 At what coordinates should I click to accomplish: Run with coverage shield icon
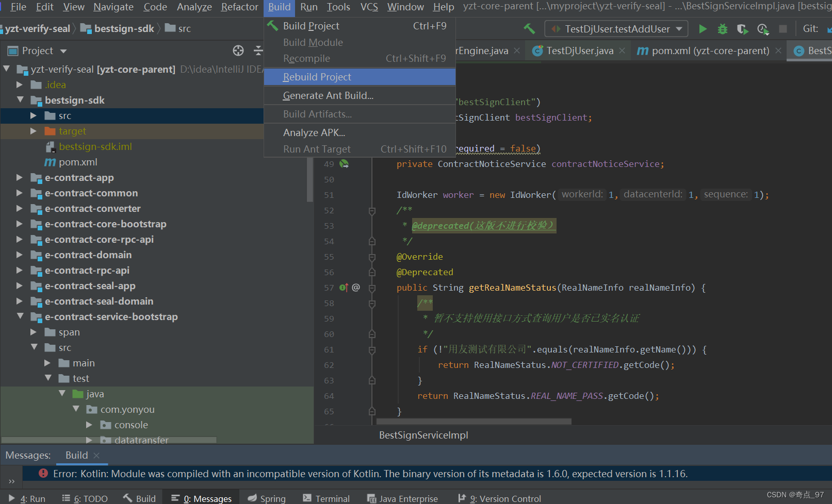pyautogui.click(x=742, y=29)
